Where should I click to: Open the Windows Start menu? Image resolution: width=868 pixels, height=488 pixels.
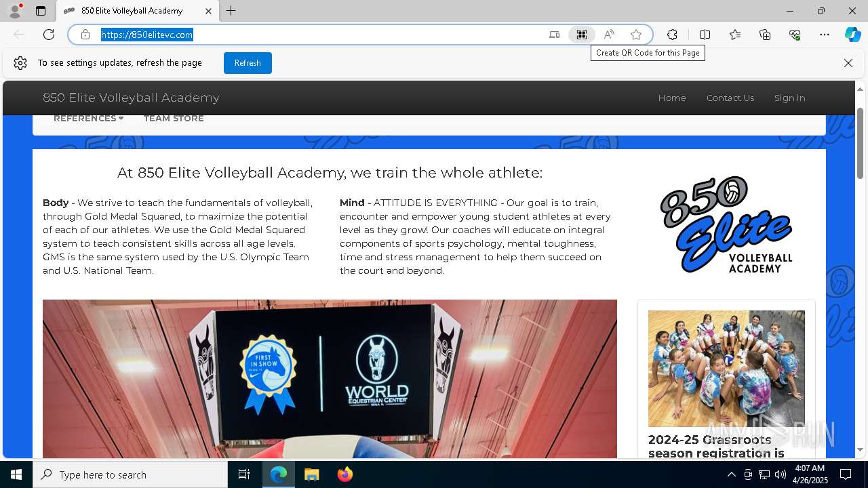(x=16, y=474)
